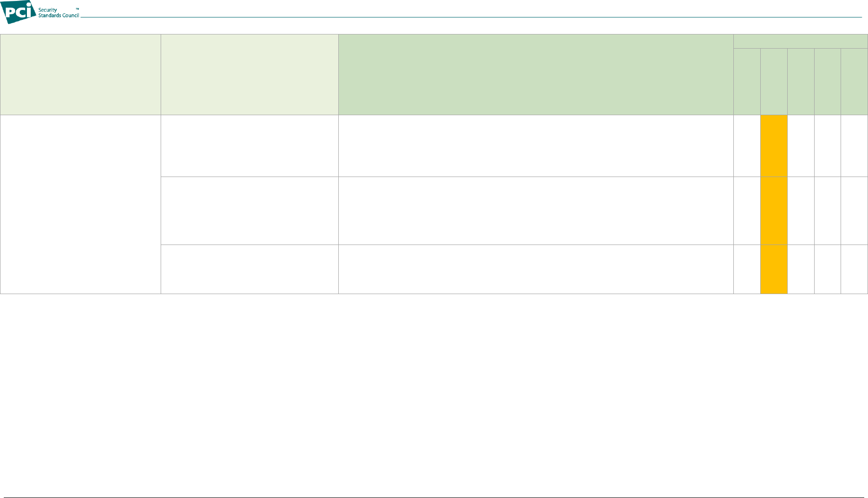Click the wide white cell in last data row
868x498 pixels.
(536, 270)
